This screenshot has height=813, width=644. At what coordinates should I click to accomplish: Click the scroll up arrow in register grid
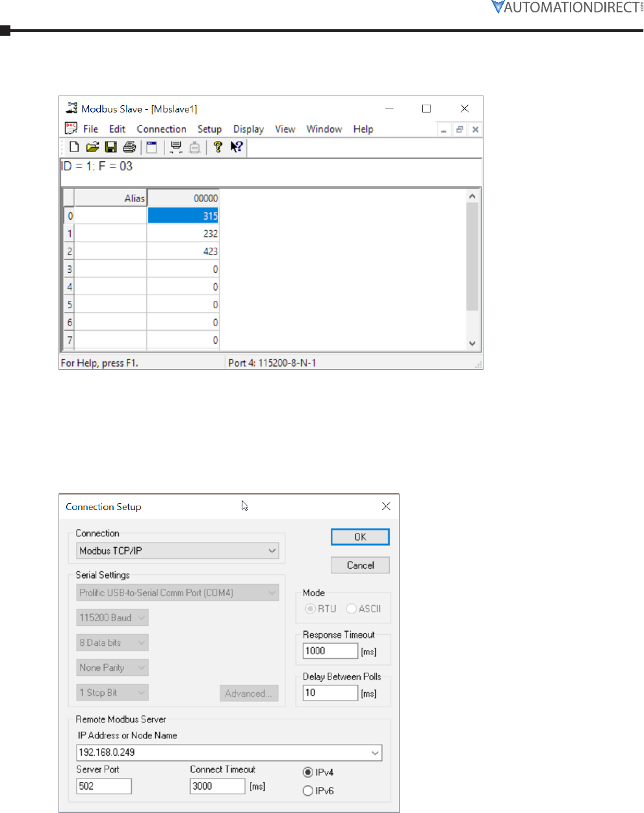[x=472, y=196]
